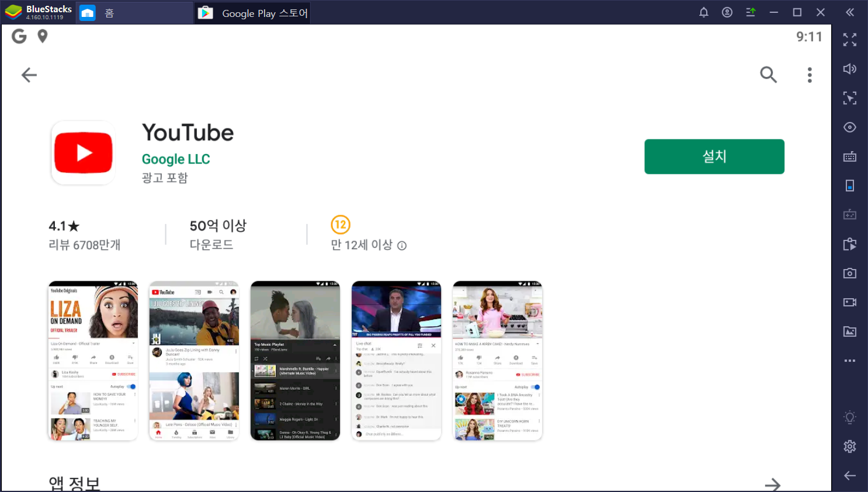
Task: Show more sidebar tools with the ellipsis
Action: point(850,361)
